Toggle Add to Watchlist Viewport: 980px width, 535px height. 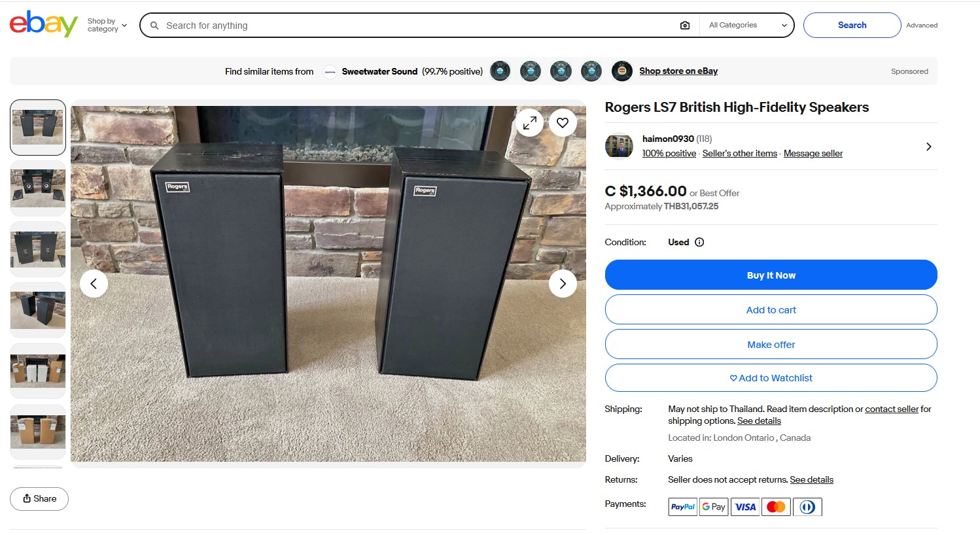pos(771,378)
